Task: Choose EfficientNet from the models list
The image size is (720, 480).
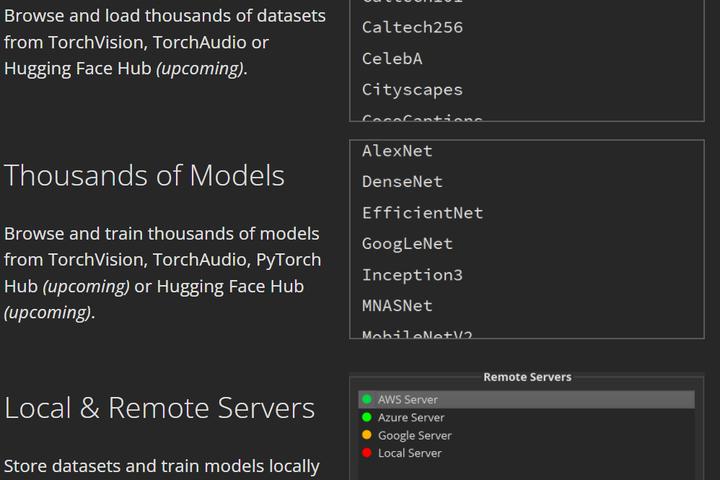Action: click(x=422, y=213)
